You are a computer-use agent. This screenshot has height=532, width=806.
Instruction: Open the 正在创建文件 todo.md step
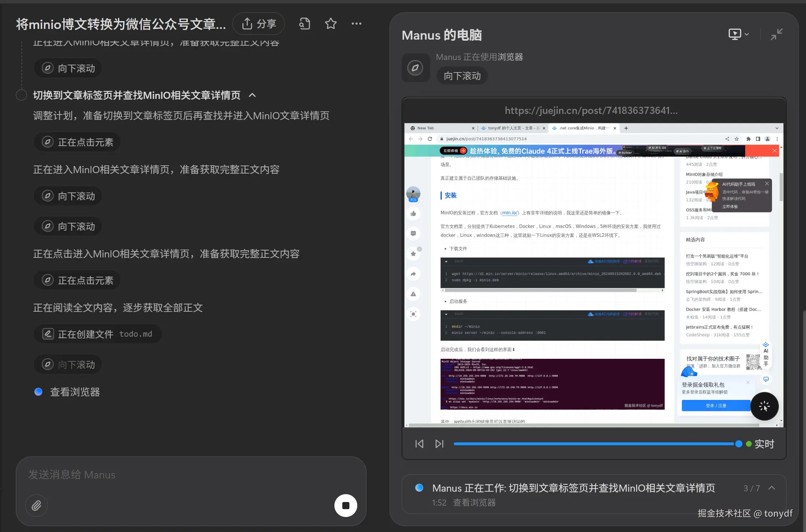click(98, 334)
